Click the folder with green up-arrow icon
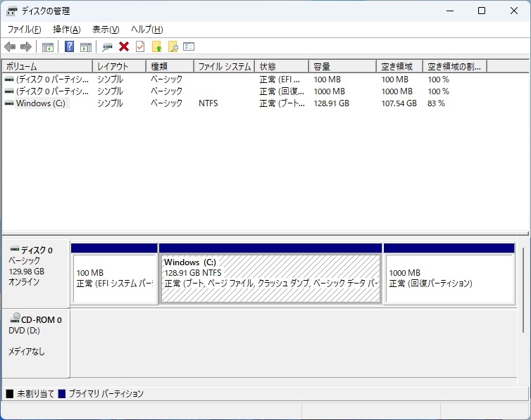 [157, 46]
